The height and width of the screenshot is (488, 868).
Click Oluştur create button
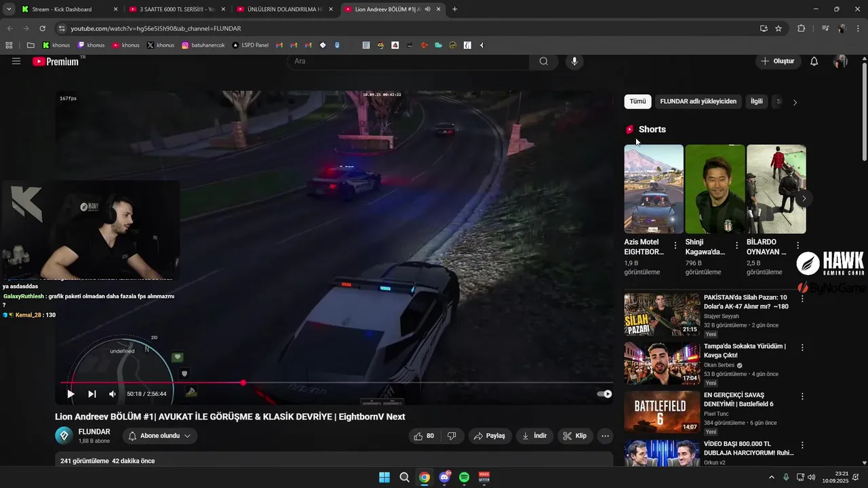click(777, 61)
